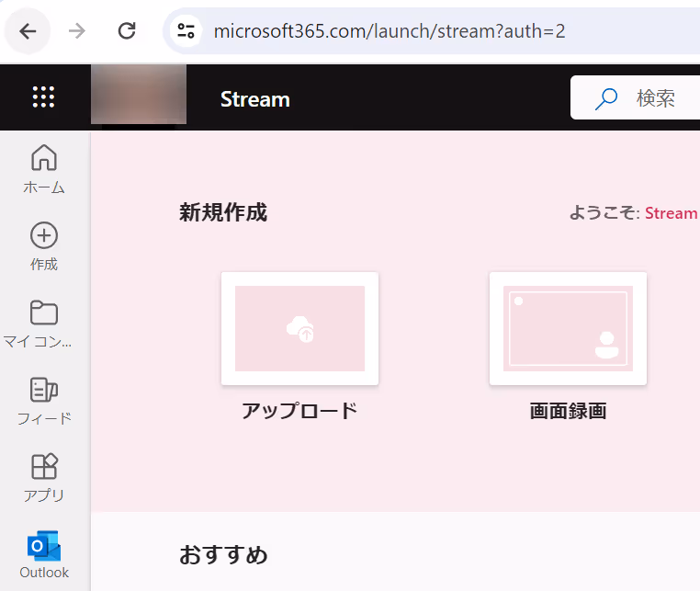Click the browser forward arrow

(77, 31)
